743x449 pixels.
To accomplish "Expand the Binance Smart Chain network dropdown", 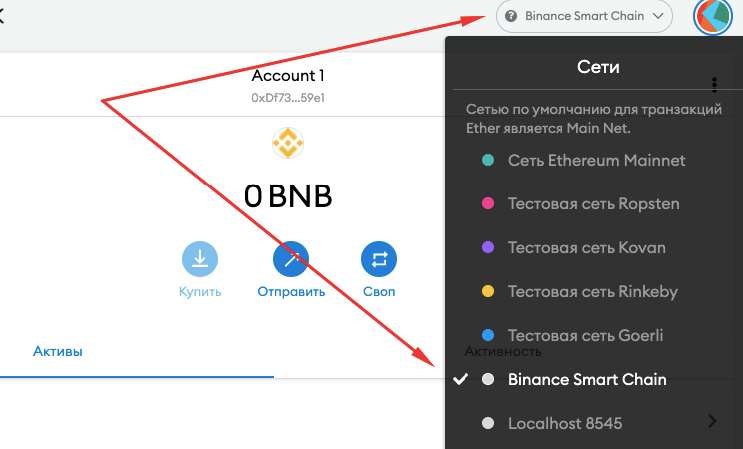I will [x=583, y=16].
